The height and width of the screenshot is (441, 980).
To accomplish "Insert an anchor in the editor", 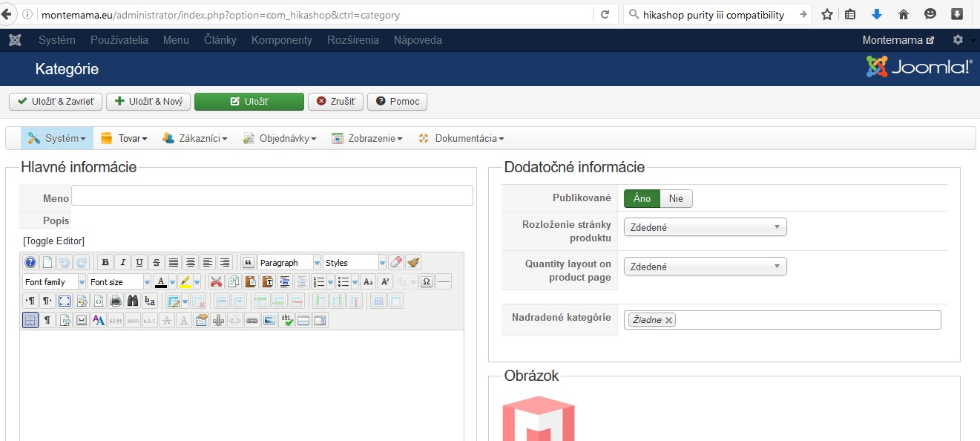I will coord(219,321).
